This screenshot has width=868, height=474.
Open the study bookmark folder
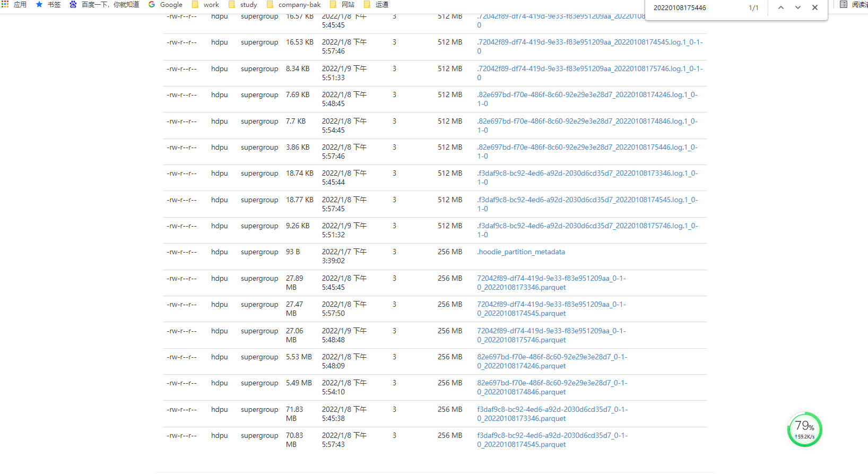[242, 4]
